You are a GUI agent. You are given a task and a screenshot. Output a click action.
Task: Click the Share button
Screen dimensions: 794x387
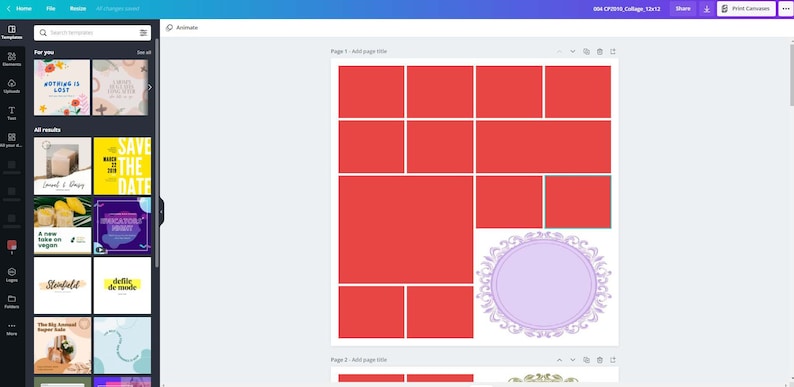click(683, 9)
